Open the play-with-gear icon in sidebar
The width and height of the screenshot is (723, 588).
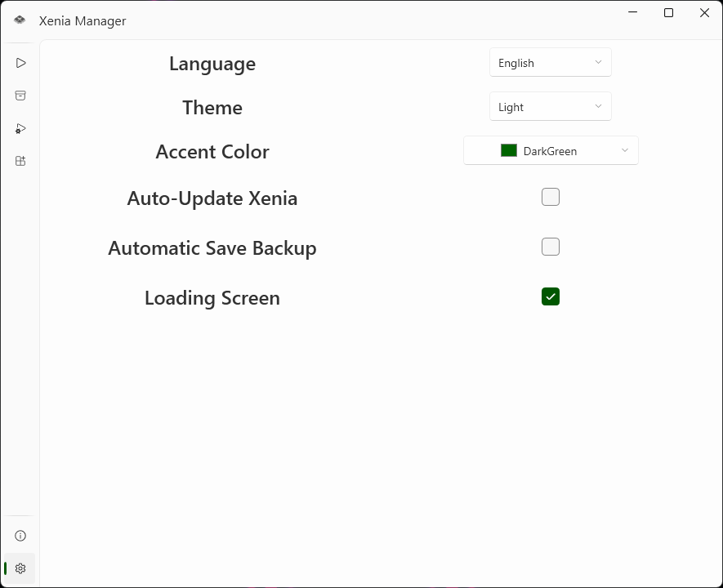pos(20,128)
